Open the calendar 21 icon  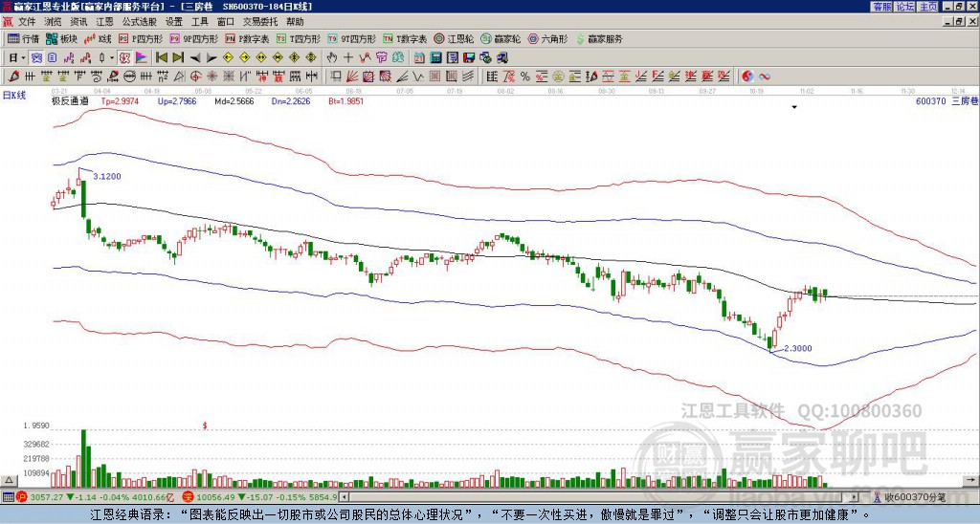pyautogui.click(x=419, y=58)
